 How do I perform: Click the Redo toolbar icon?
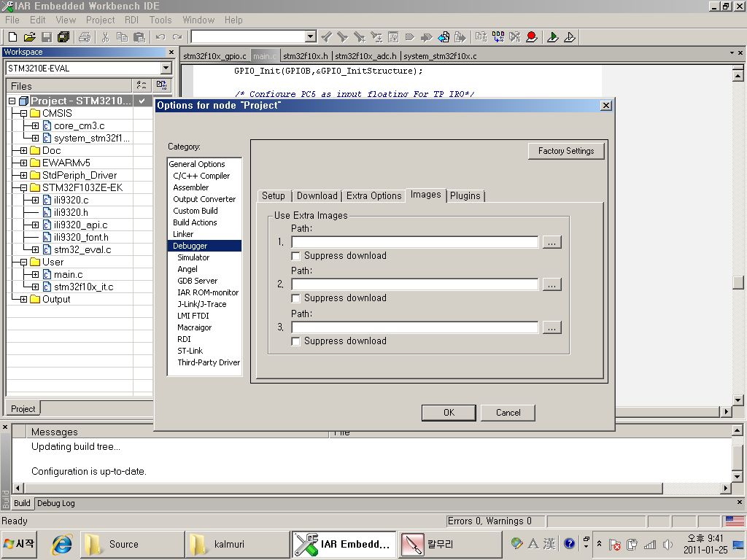pos(177,37)
